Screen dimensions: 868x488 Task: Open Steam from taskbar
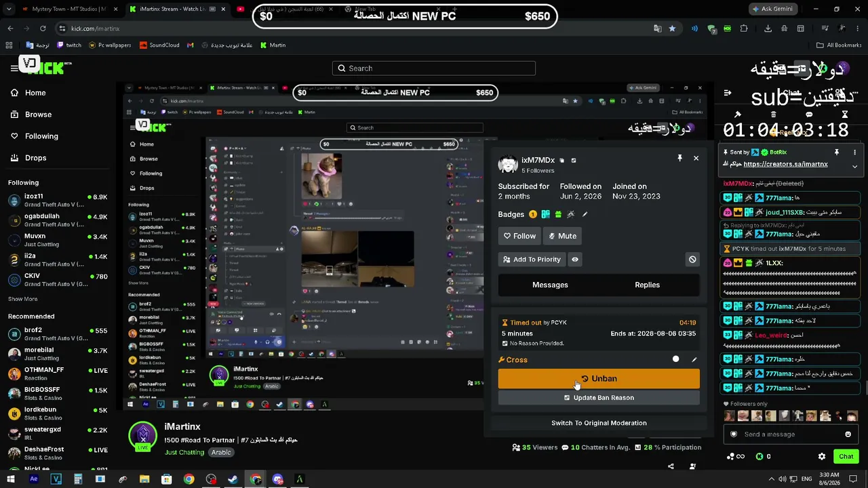point(233,479)
